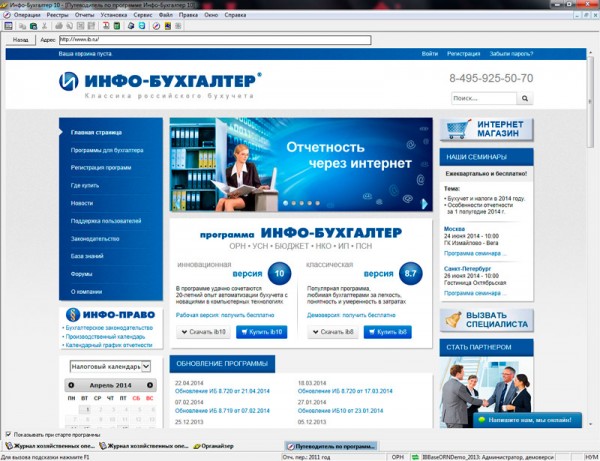This screenshot has width=600, height=461.
Task: Click version 8.7 round badge
Action: (410, 273)
